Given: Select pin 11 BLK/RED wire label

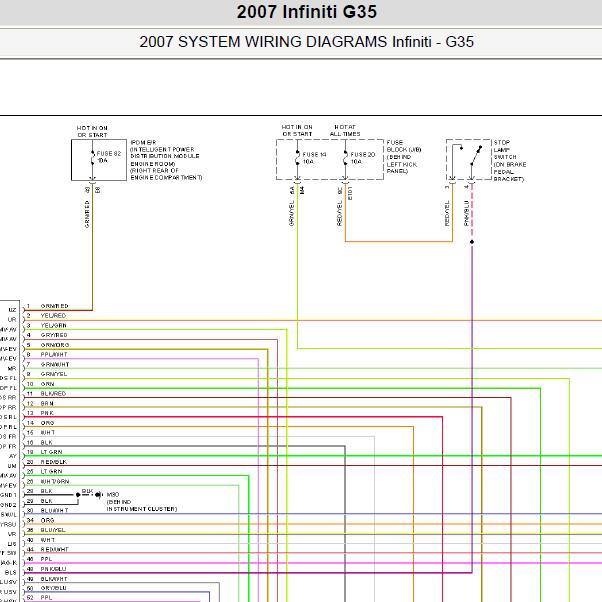Looking at the screenshot, I should pos(53,394).
